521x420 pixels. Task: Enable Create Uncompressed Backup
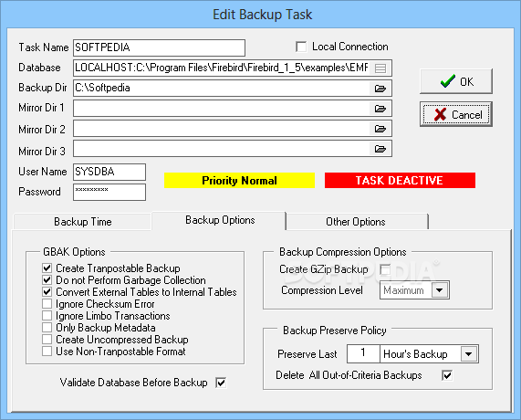[47, 339]
